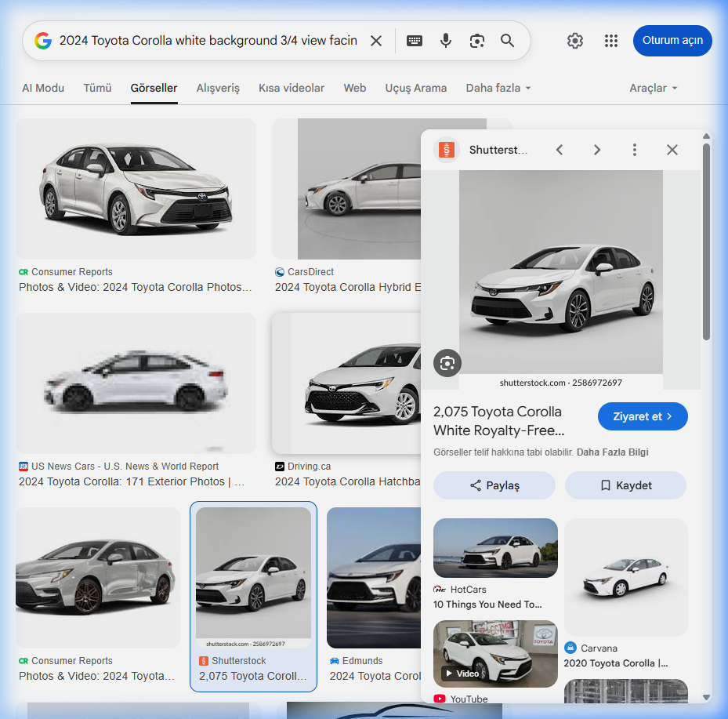
Task: Open quick settings via the gear icon
Action: pos(574,41)
